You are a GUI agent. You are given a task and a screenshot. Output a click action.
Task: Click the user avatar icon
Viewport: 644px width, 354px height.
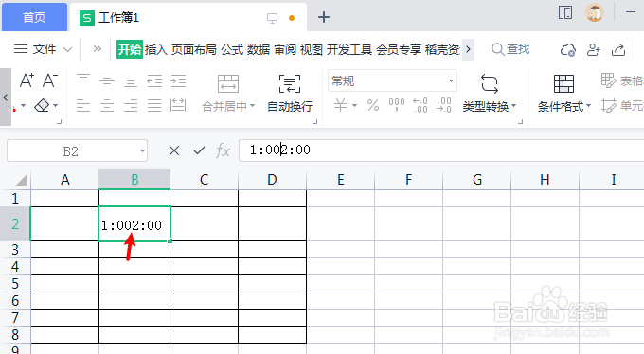(595, 12)
